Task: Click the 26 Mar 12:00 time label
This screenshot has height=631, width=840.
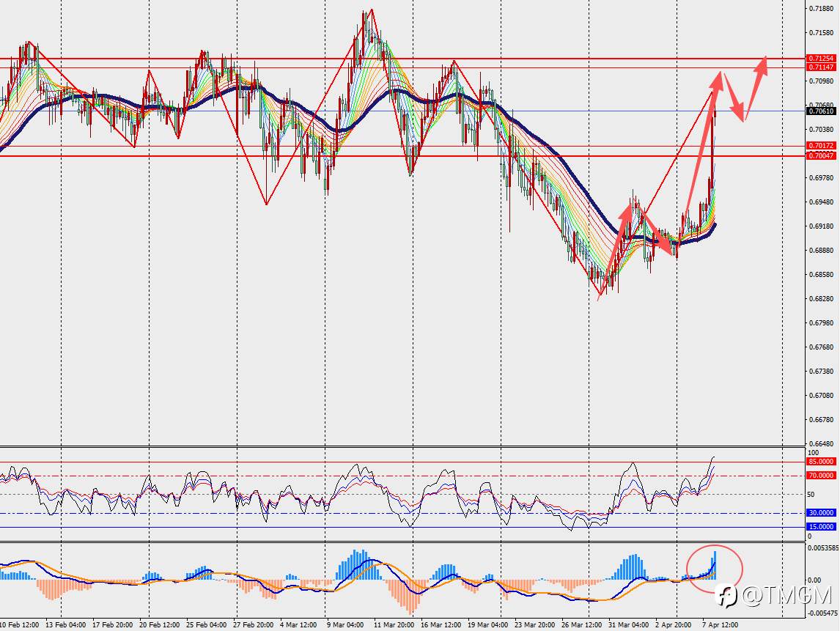Action: (x=581, y=625)
